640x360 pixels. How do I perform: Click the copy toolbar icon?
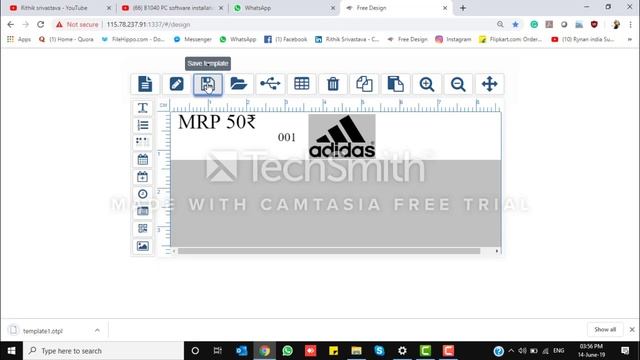point(364,84)
